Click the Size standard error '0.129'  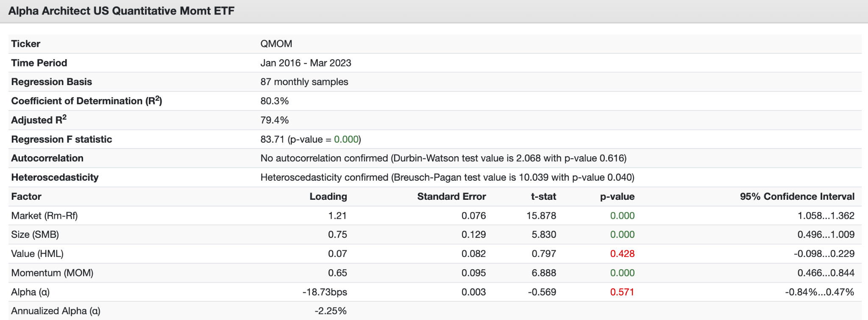click(x=473, y=235)
